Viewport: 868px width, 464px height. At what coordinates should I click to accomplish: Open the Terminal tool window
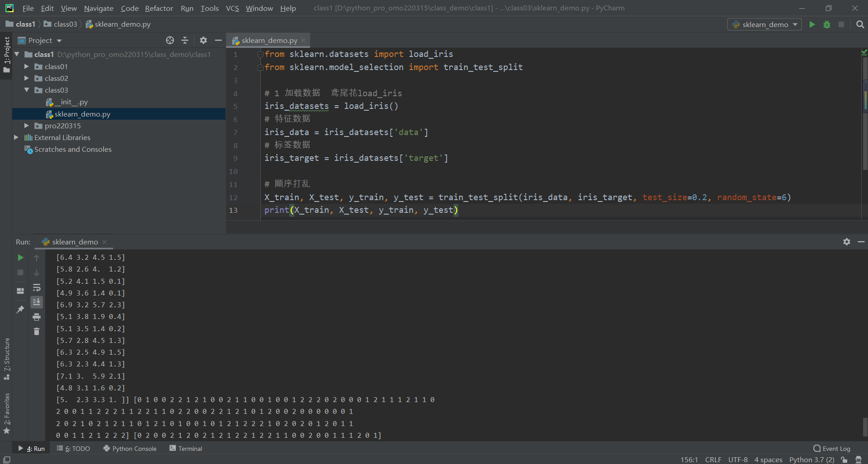pyautogui.click(x=186, y=449)
